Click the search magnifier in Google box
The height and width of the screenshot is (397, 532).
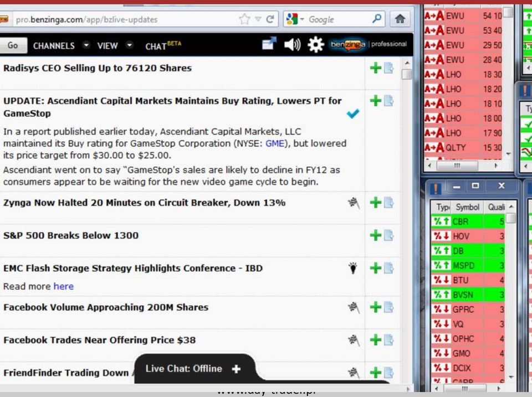point(377,19)
